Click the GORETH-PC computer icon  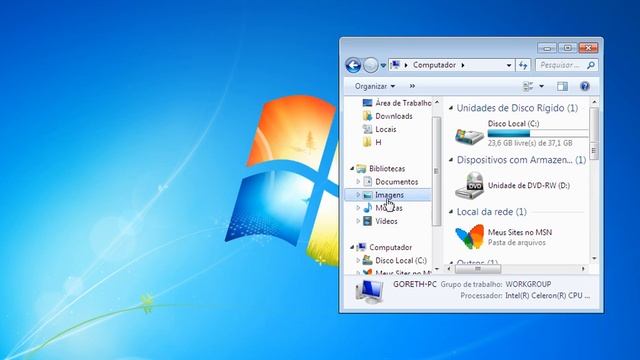click(x=369, y=291)
